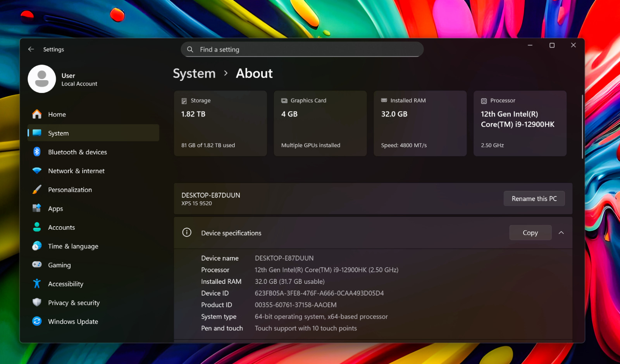Select Privacy & security category
This screenshot has width=620, height=364.
tap(93, 302)
